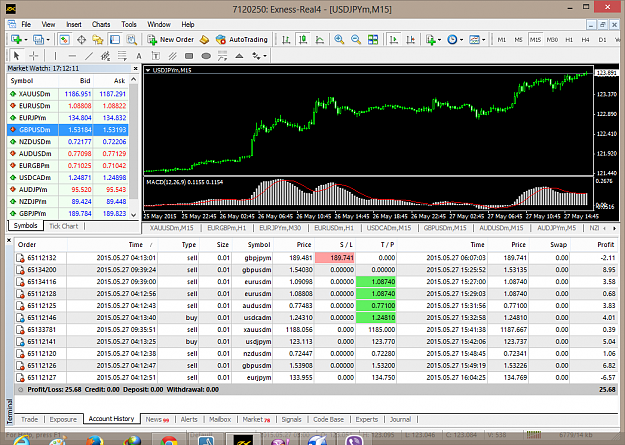
Task: Click the Zoom Out magnifier
Action: [356, 39]
